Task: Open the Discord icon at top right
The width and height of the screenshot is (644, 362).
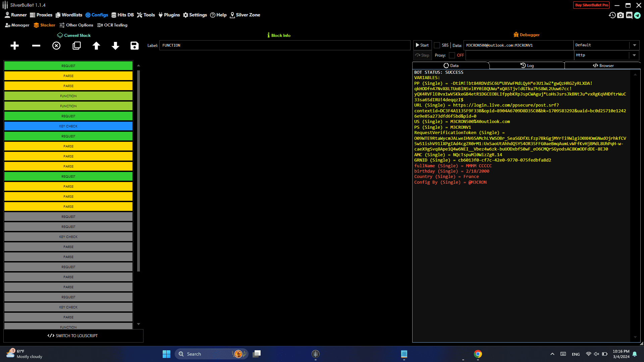Action: coord(629,15)
